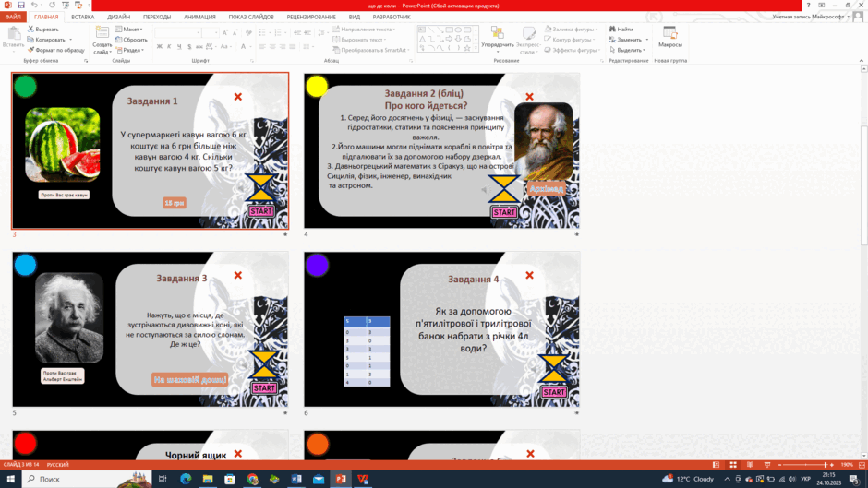Select slide 5 thumbnail with Einstein photo
This screenshot has width=868, height=488.
pos(150,329)
